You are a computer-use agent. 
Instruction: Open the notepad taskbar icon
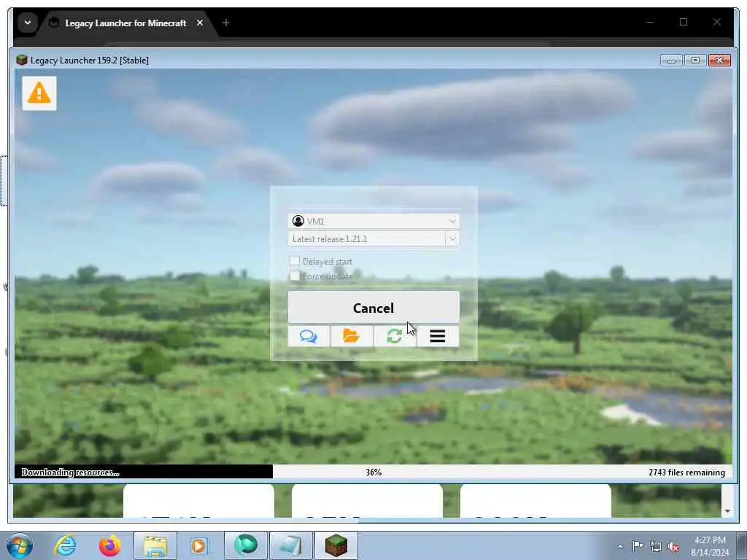coord(291,545)
